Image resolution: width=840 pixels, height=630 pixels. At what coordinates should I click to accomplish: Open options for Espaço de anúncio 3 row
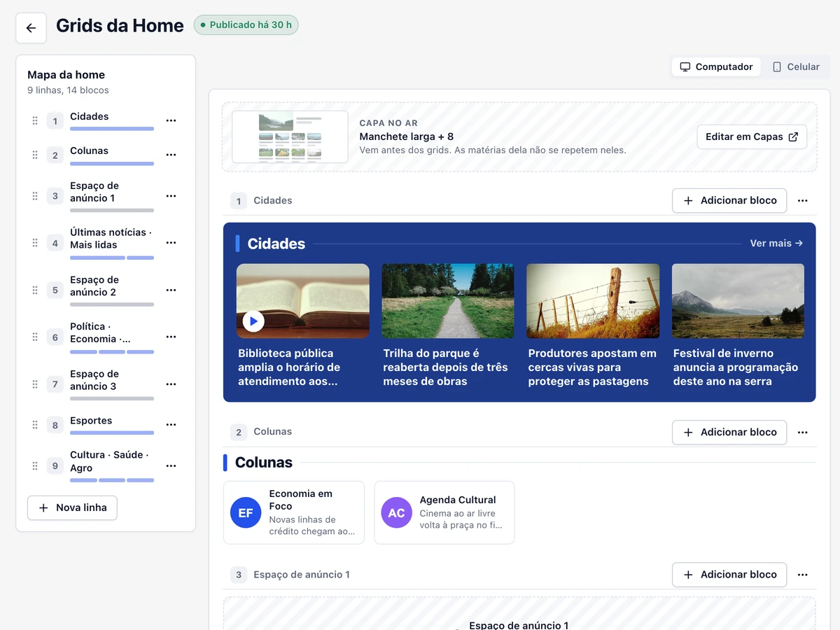(171, 384)
